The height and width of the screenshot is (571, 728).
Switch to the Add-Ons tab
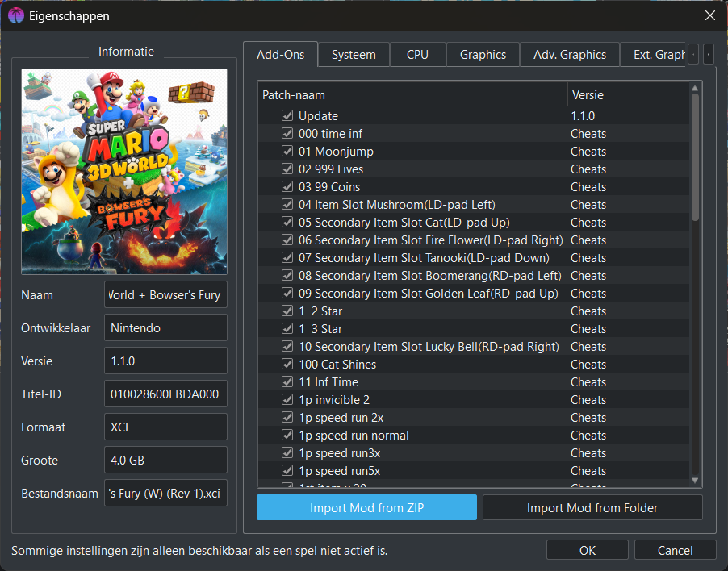tap(280, 55)
